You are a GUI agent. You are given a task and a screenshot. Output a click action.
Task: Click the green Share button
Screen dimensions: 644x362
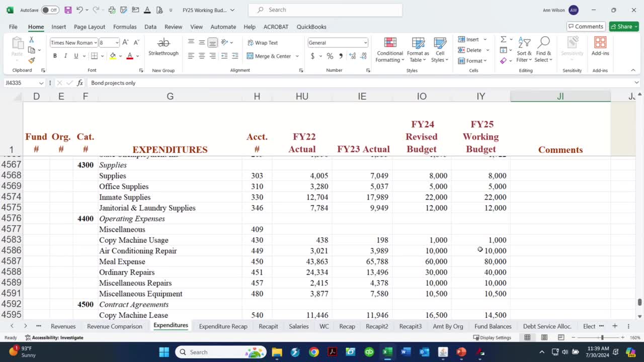click(x=624, y=26)
